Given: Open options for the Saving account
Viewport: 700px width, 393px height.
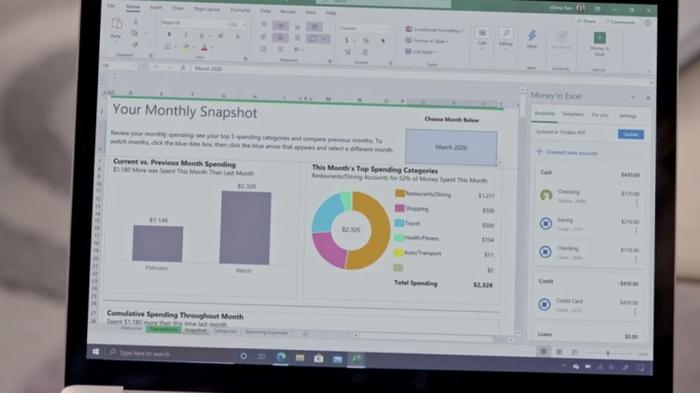Looking at the screenshot, I should click(636, 231).
